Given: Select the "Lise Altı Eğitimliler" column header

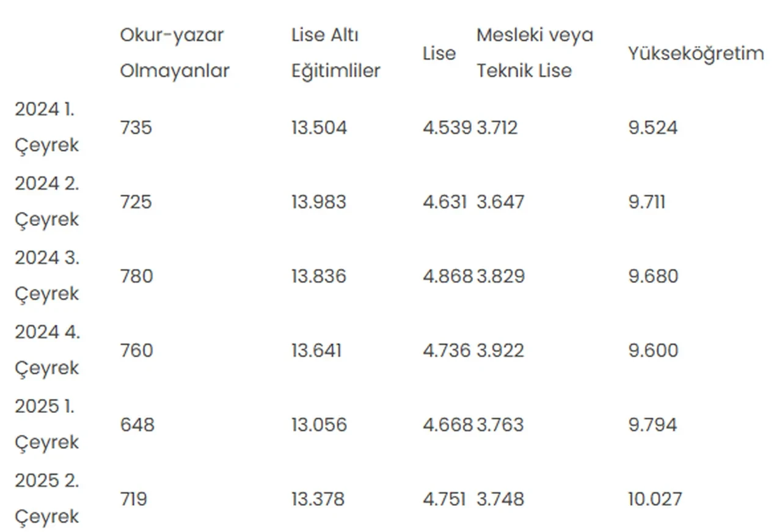Looking at the screenshot, I should click(x=335, y=53).
